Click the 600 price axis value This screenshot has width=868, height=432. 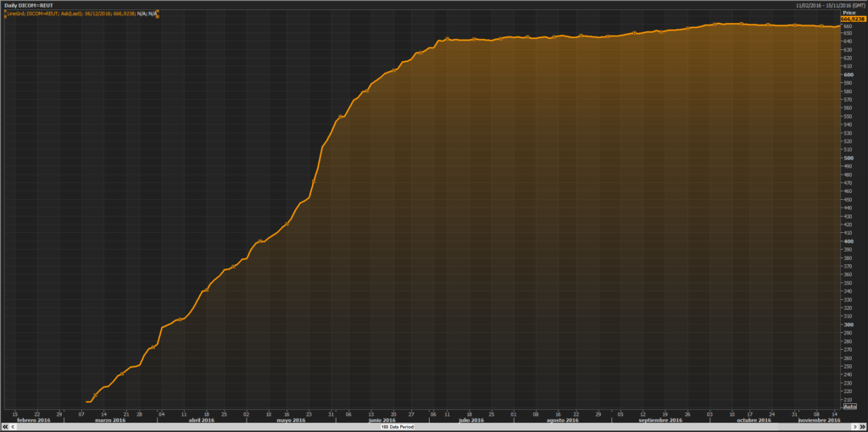(x=848, y=75)
